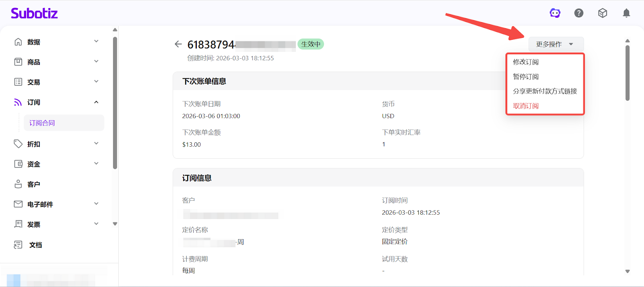Open 订阅合同 in the sidebar
The width and height of the screenshot is (644, 287).
point(42,123)
